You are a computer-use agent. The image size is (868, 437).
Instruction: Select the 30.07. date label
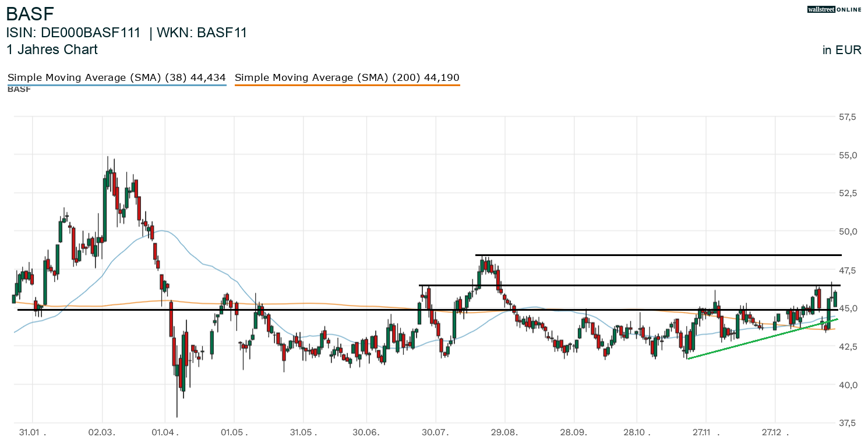pos(436,432)
